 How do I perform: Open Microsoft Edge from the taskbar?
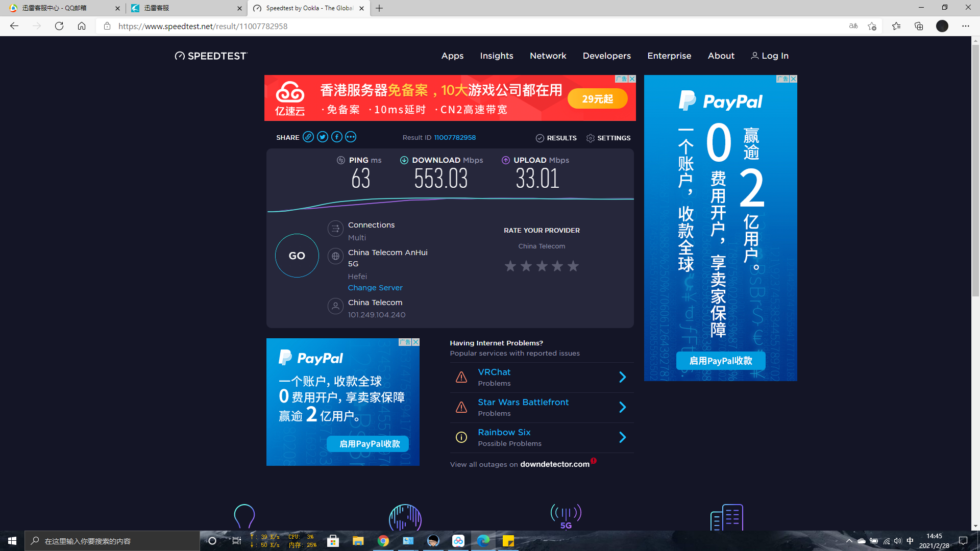483,541
